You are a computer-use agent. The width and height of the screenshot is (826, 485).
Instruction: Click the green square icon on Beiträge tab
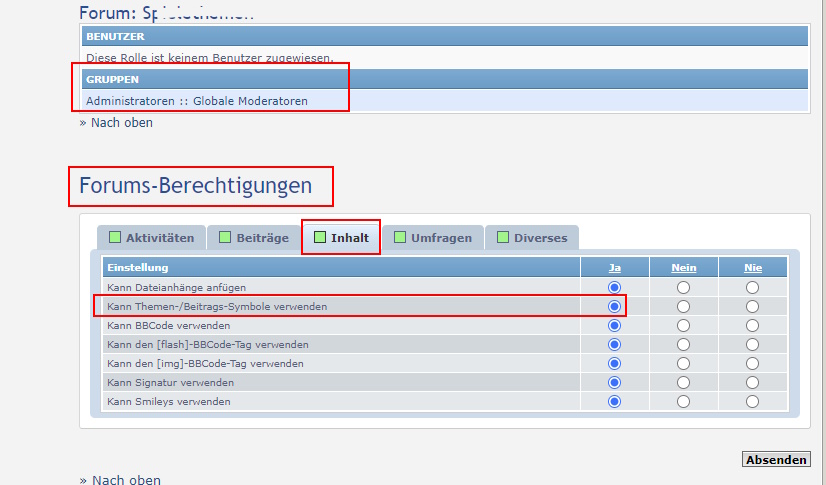click(x=225, y=238)
